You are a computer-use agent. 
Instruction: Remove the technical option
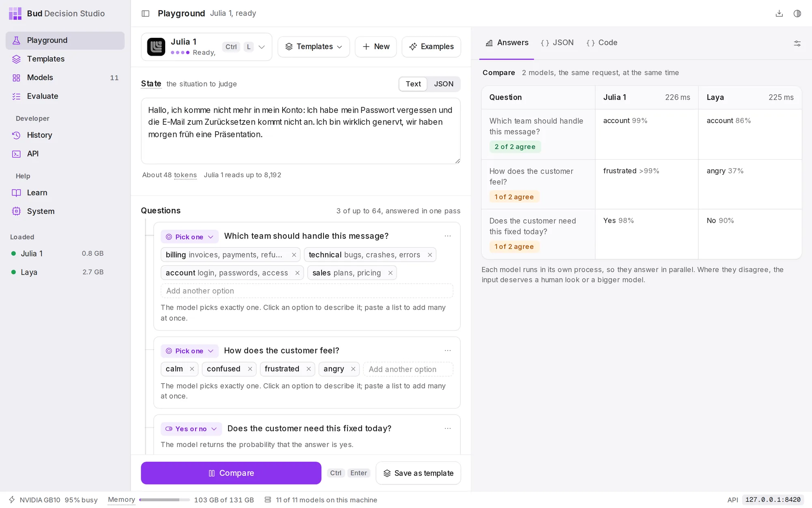pos(430,255)
